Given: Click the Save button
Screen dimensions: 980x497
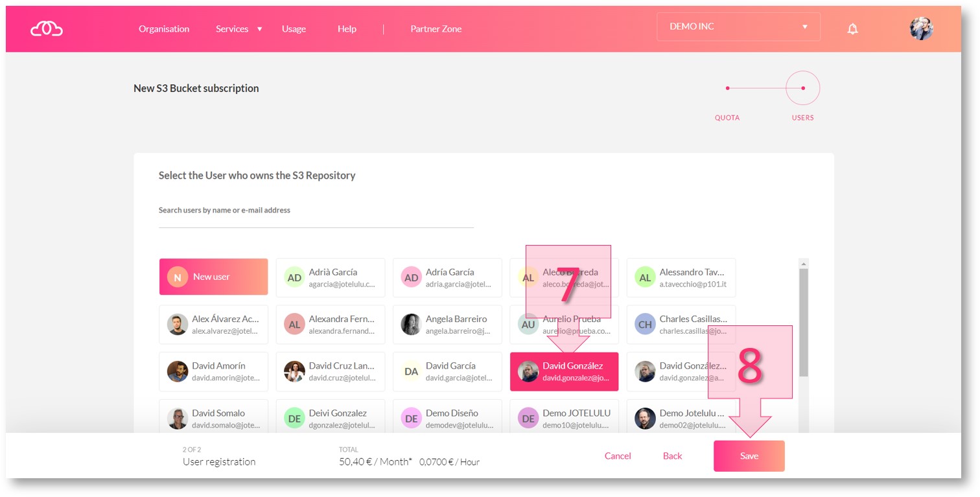Looking at the screenshot, I should [749, 456].
